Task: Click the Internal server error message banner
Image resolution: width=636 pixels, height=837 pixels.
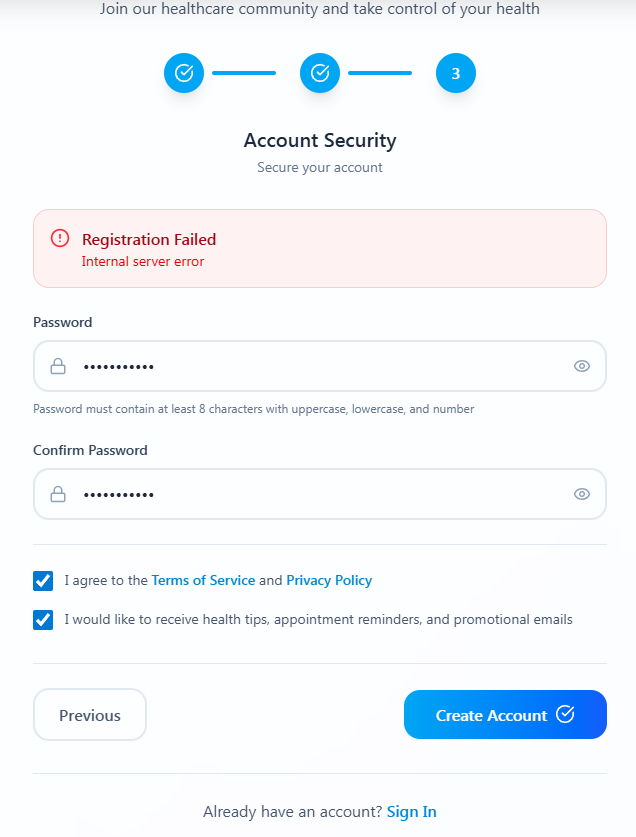Action: tap(320, 249)
